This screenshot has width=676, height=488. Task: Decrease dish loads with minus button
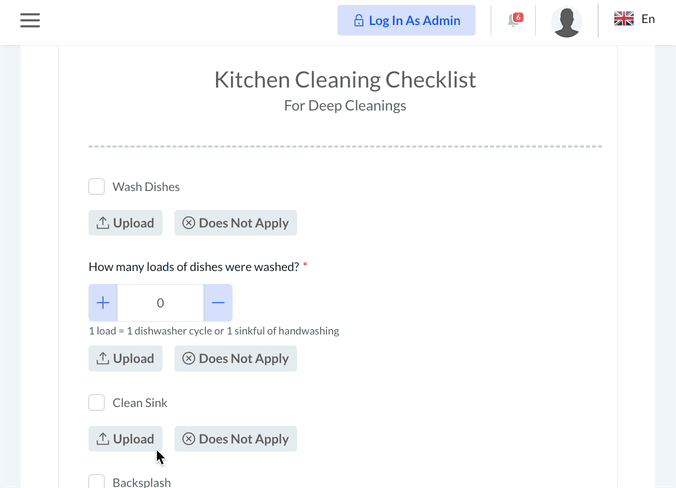pos(218,303)
